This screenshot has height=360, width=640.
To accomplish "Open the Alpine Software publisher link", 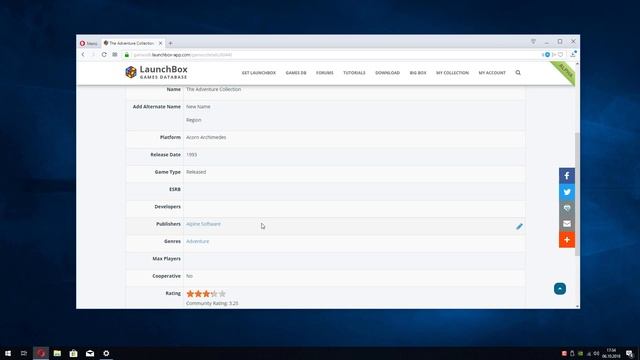I will point(203,224).
